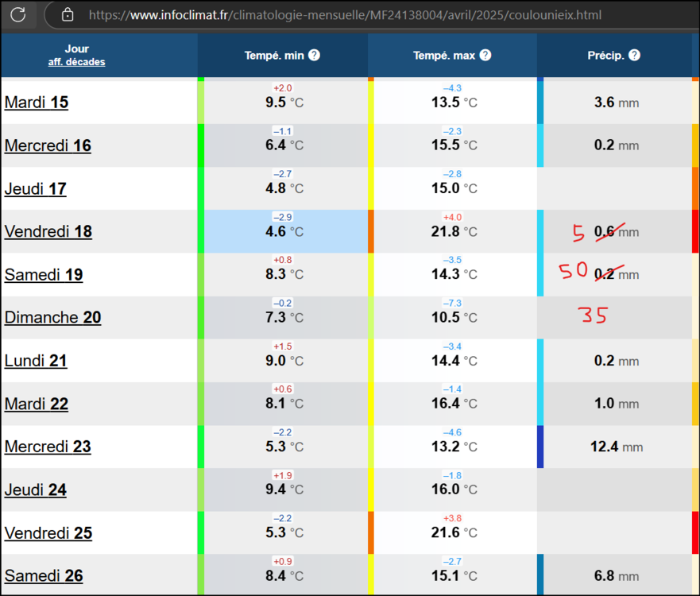Viewport: 700px width, 596px height.
Task: Click the +2.0 anomaly badge on Mardi 15
Action: pos(283,88)
